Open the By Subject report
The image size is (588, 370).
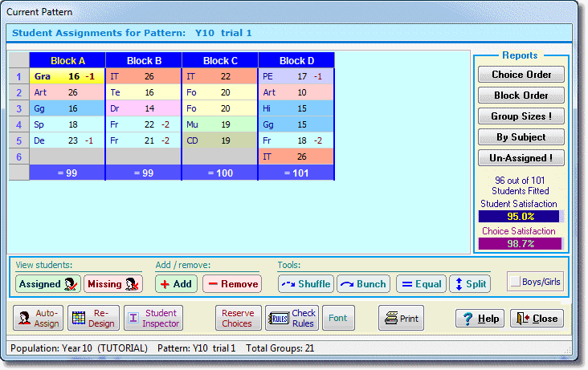point(521,136)
